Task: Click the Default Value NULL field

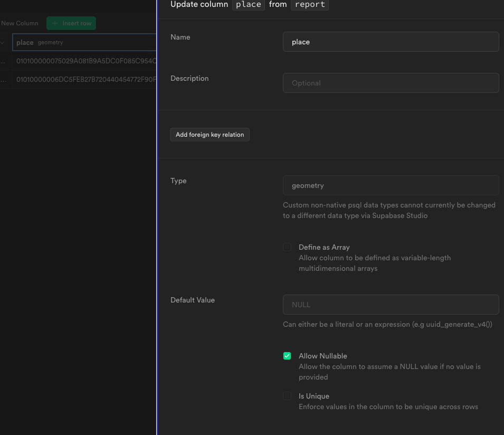Action: point(391,305)
